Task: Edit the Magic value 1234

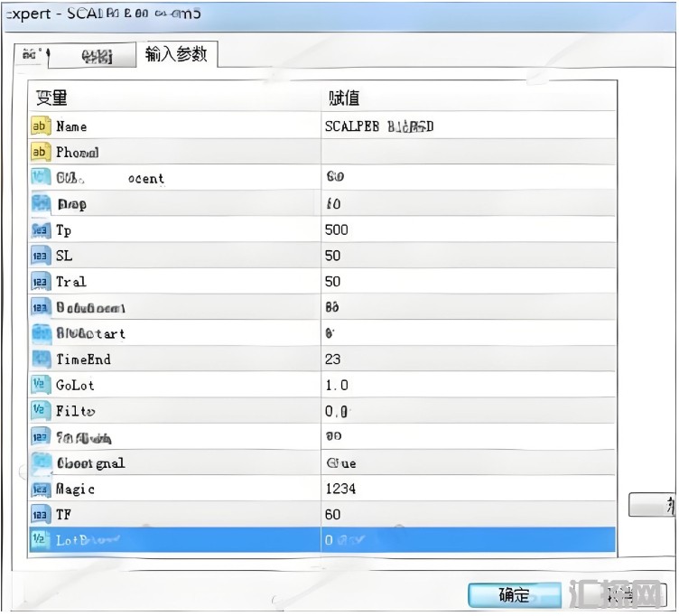Action: (x=468, y=489)
